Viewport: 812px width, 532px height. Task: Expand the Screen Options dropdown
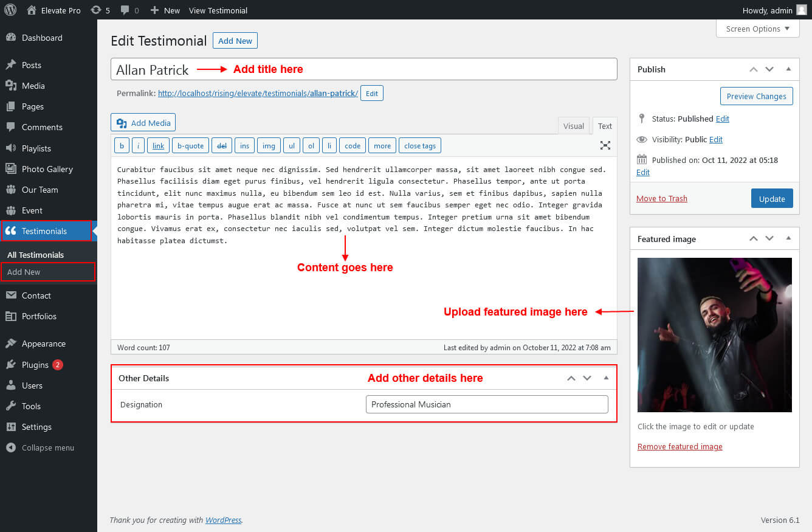(x=757, y=29)
